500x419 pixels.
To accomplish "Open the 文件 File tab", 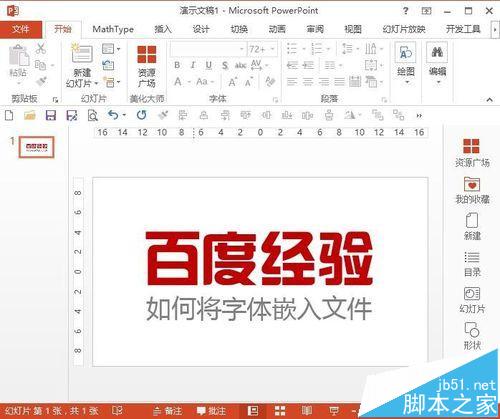I will click(21, 29).
